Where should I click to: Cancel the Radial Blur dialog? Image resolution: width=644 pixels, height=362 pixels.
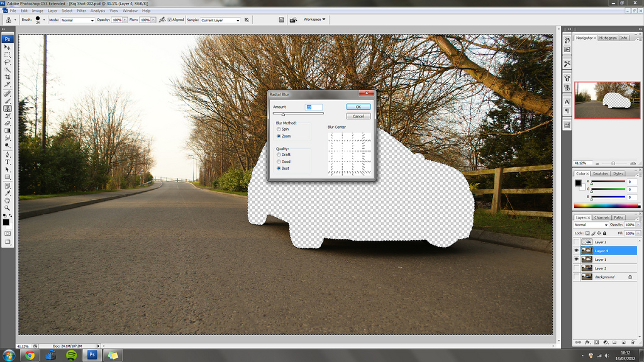[358, 116]
